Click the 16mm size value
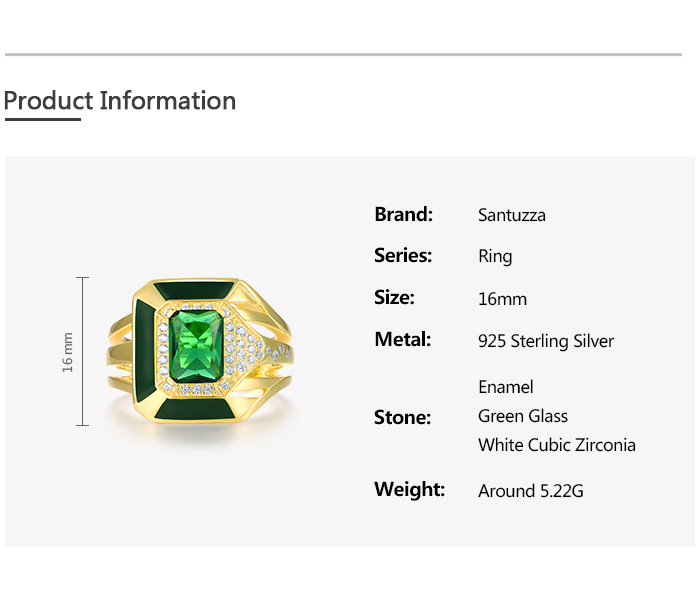The image size is (700, 607). tap(502, 299)
